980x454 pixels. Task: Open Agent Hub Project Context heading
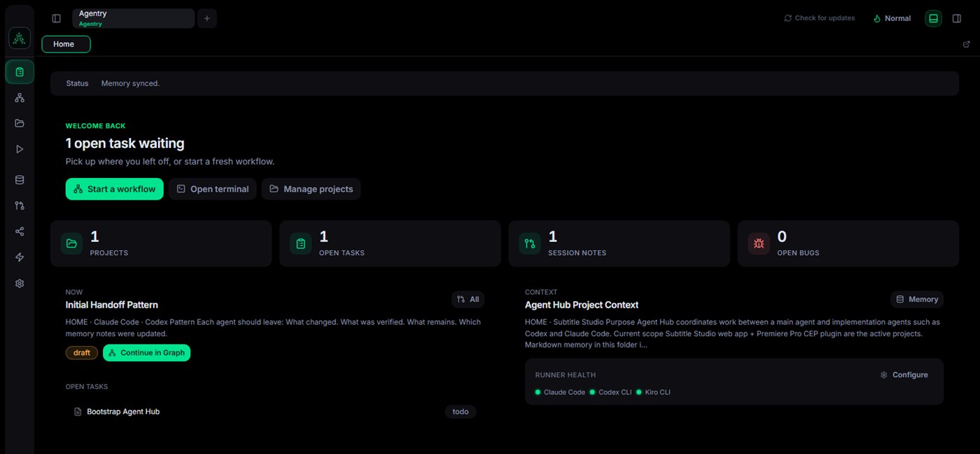pyautogui.click(x=582, y=305)
